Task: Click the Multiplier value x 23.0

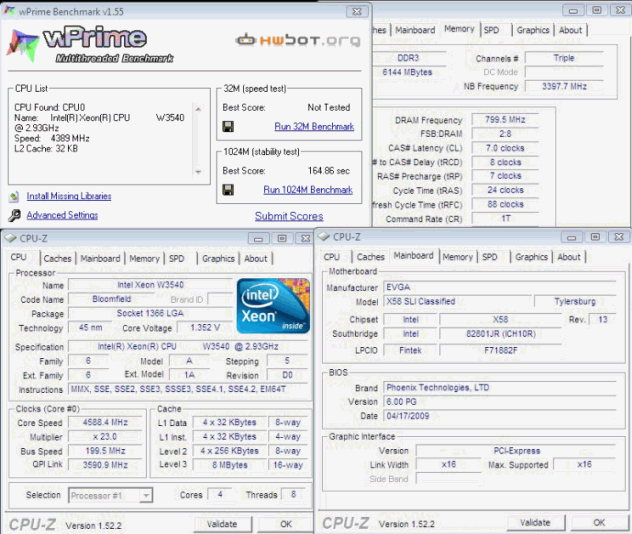Action: click(x=105, y=437)
